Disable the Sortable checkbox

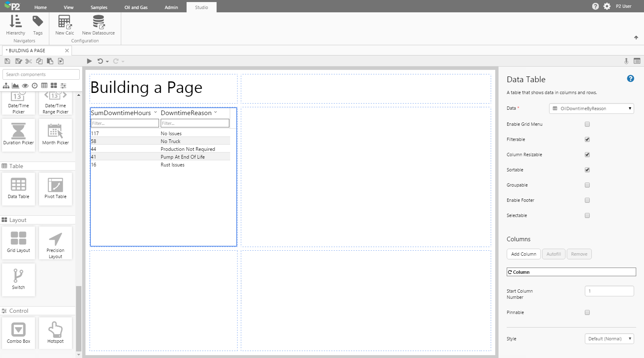coord(587,170)
